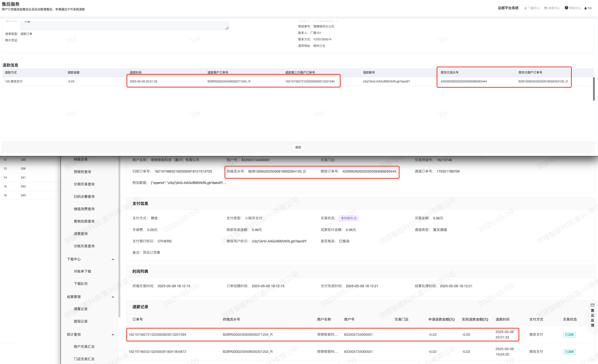598x364 pixels.
Task: Click 商户交易汇总 in sidebar
Action: tap(84, 347)
